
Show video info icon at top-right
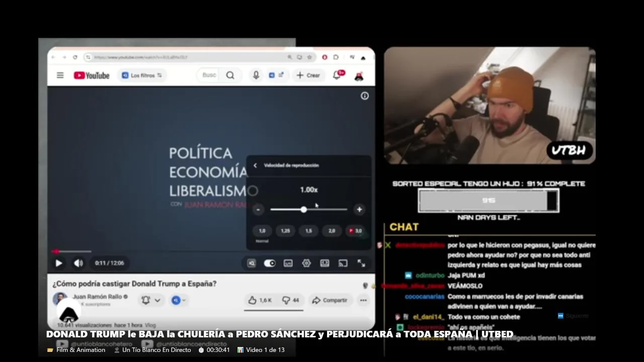pyautogui.click(x=365, y=96)
